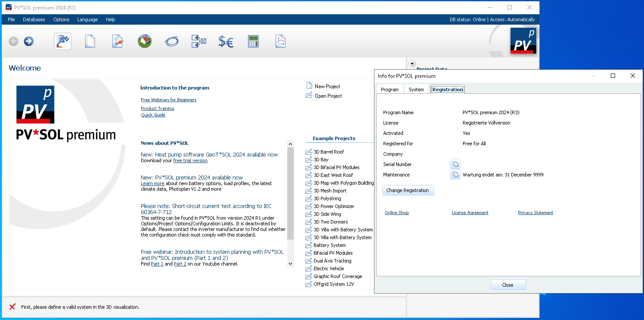This screenshot has height=320, width=644.
Task: Close the Info dialog with Close button
Action: pyautogui.click(x=508, y=285)
